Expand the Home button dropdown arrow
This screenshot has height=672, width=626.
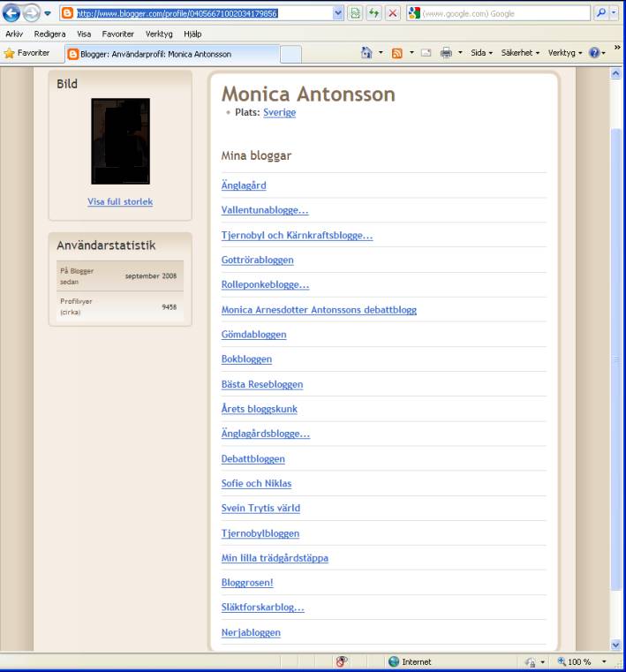(x=381, y=53)
